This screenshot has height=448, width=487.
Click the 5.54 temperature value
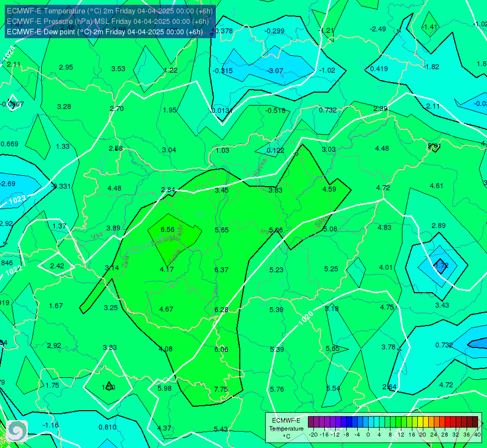click(333, 388)
